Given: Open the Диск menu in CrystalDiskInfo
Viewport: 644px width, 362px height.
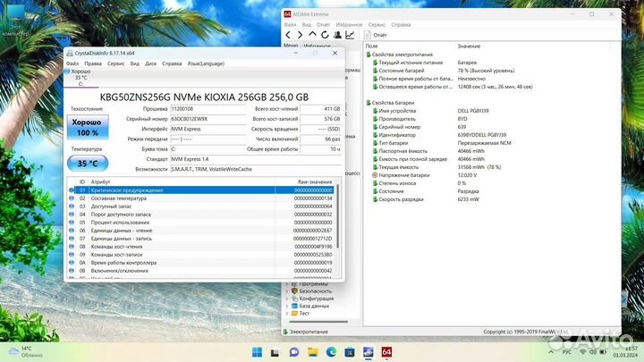Looking at the screenshot, I should point(151,63).
